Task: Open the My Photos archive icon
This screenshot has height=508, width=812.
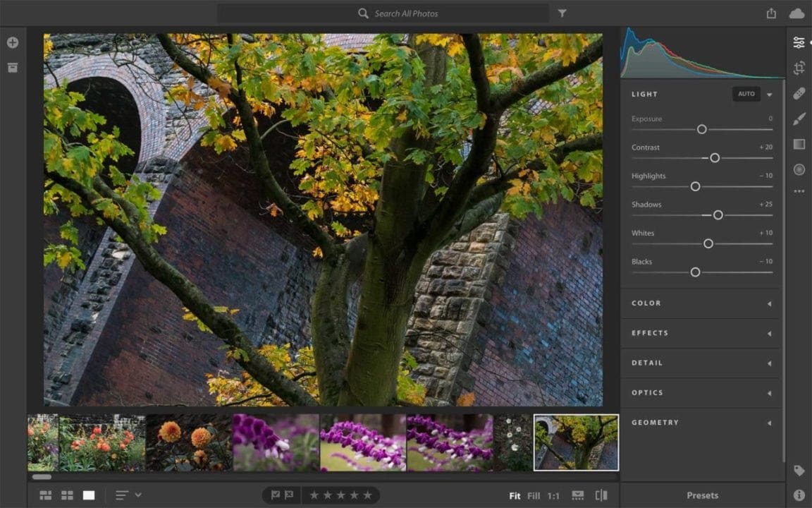Action: [13, 68]
